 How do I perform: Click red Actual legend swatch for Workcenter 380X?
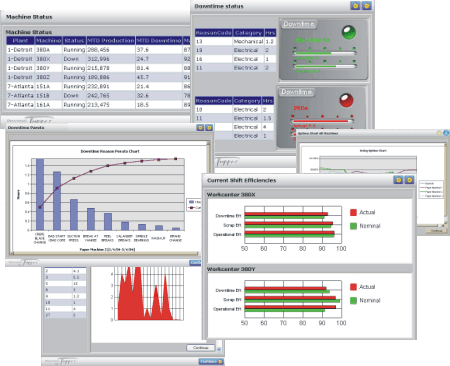click(354, 212)
